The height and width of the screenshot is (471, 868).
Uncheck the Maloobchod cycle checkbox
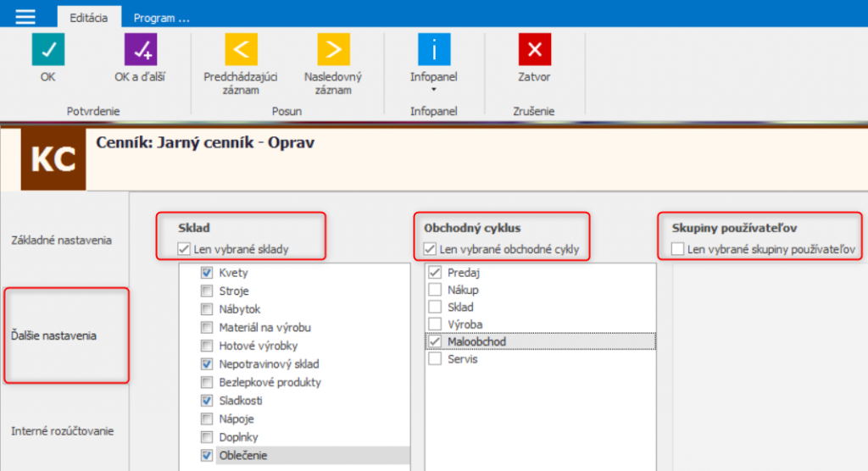click(x=435, y=341)
